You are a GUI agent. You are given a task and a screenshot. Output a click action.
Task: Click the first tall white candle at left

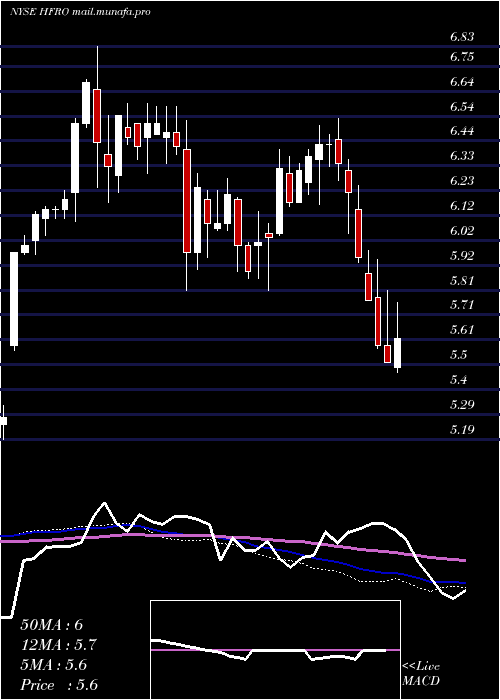14,299
